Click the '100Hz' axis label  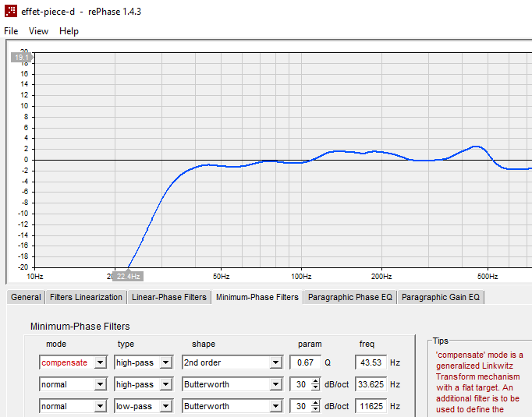click(x=301, y=276)
